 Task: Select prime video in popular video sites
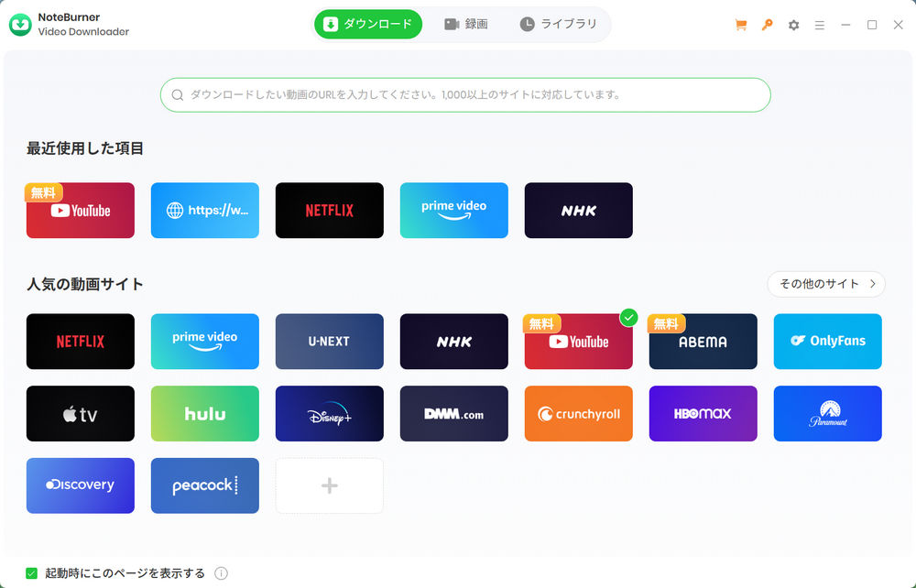[205, 341]
